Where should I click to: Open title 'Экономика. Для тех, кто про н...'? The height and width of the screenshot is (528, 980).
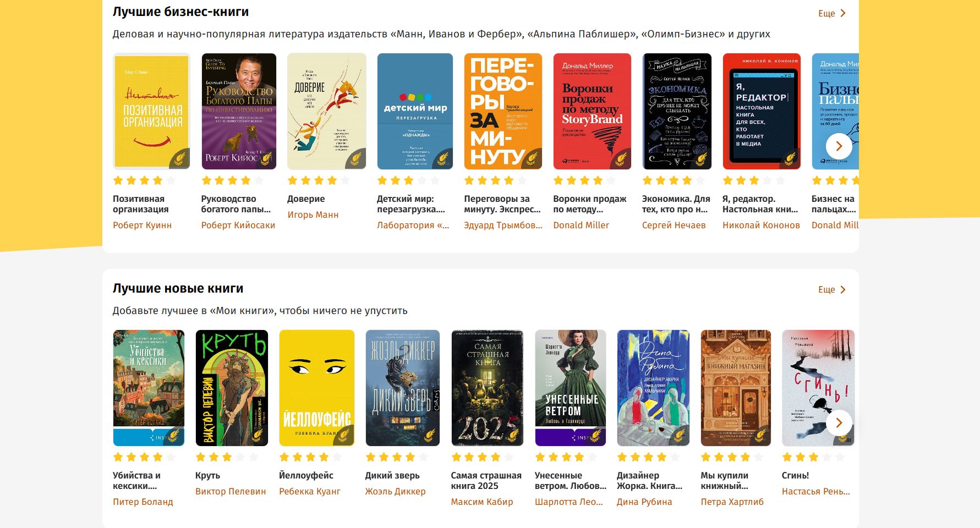coord(676,204)
